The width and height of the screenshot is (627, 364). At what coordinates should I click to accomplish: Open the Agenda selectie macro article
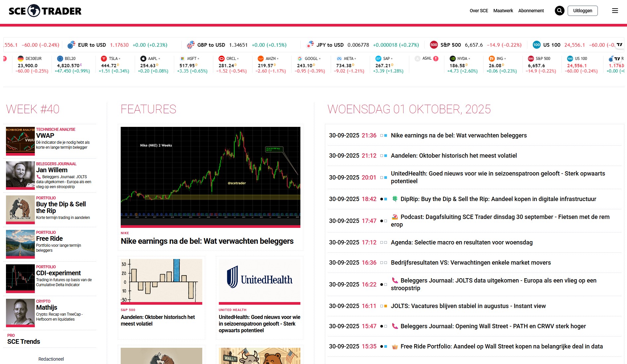coord(462,242)
